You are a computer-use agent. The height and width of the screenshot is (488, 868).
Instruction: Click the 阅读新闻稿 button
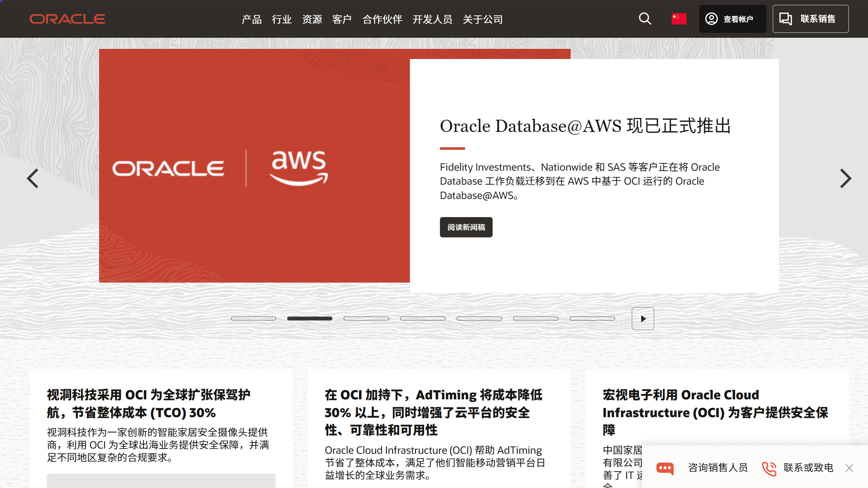coord(466,227)
